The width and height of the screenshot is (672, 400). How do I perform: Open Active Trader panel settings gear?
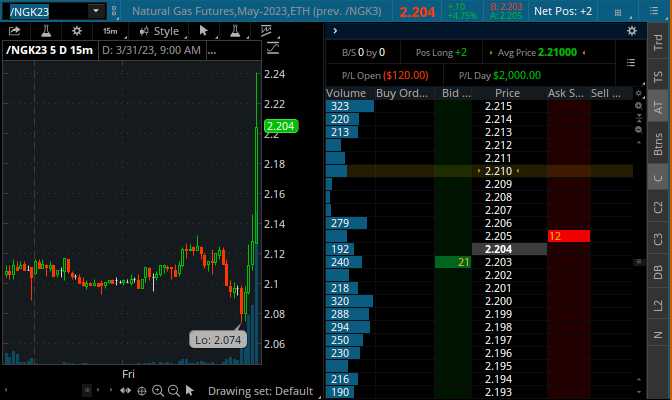(x=631, y=31)
